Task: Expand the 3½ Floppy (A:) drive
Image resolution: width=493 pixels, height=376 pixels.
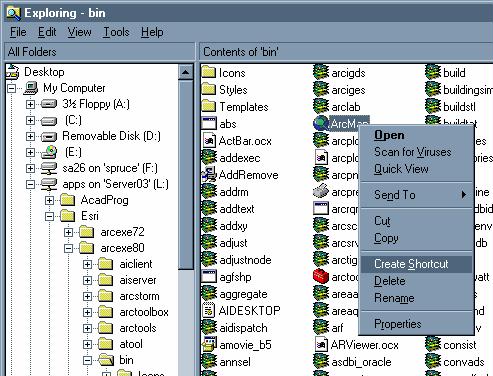Action: (x=30, y=104)
